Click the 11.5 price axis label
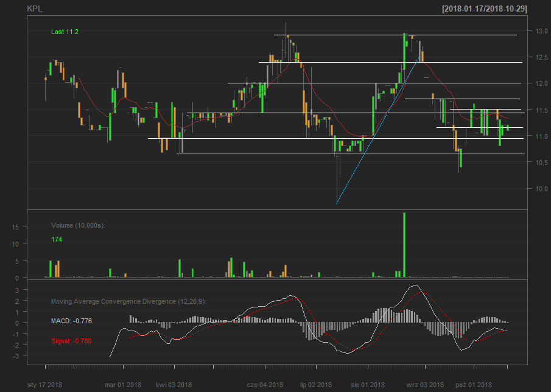Image resolution: width=551 pixels, height=392 pixels. point(541,110)
